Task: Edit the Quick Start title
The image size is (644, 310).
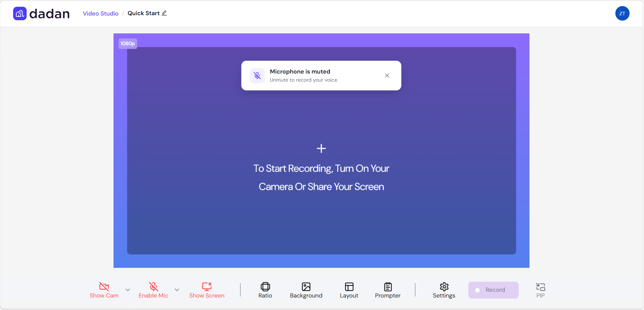Action: 164,13
